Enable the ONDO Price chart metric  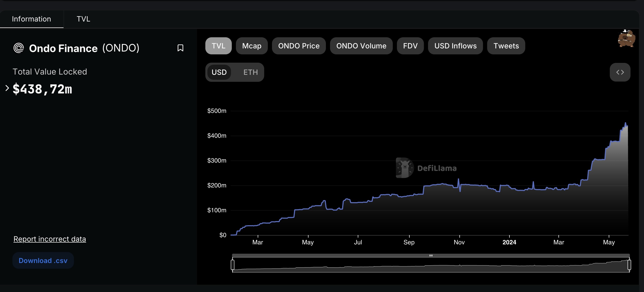pyautogui.click(x=299, y=46)
